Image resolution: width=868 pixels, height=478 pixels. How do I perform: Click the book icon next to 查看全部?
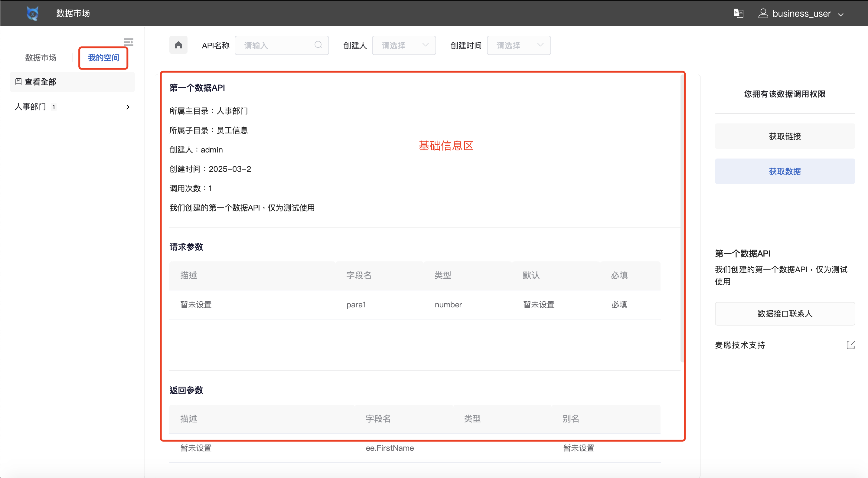[18, 82]
